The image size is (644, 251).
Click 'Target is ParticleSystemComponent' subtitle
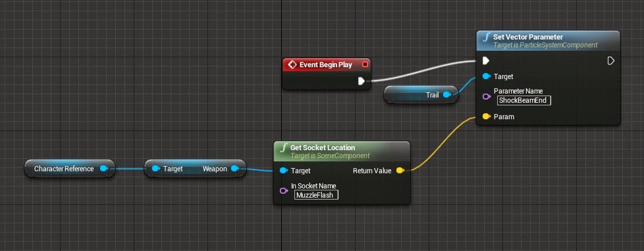pyautogui.click(x=545, y=45)
